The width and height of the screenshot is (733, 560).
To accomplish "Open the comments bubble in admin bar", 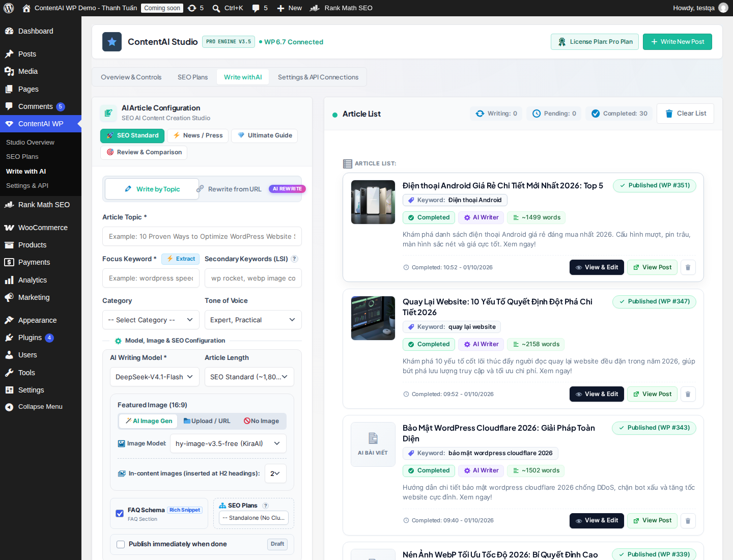I will point(260,8).
